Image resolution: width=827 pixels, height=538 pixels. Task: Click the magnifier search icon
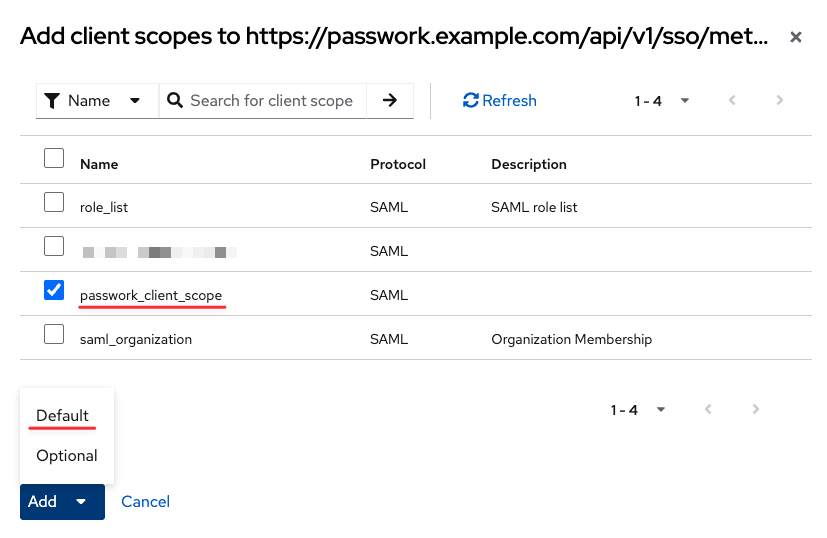pyautogui.click(x=175, y=101)
